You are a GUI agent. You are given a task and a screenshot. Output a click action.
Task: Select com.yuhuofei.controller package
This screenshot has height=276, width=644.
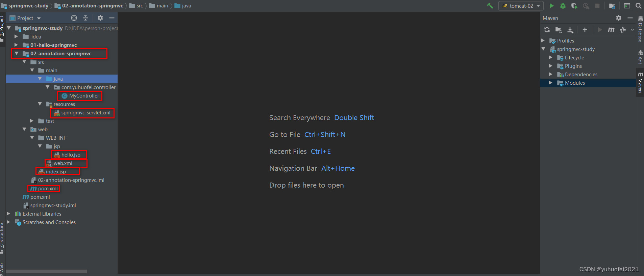point(88,87)
